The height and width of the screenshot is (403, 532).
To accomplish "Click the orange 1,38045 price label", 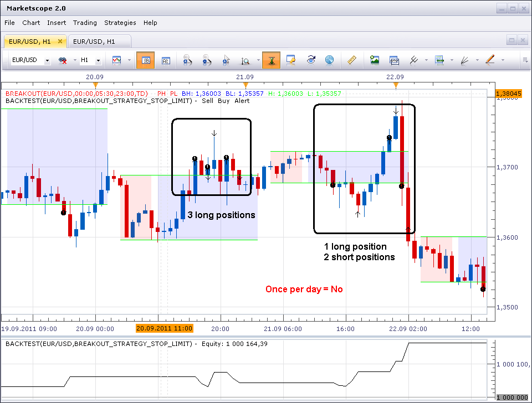I will [x=508, y=94].
